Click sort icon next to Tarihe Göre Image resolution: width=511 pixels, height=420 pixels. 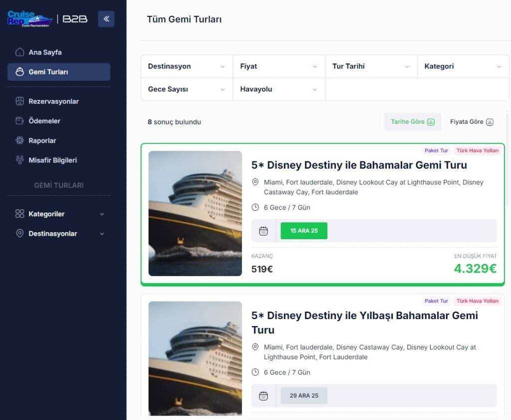click(431, 122)
